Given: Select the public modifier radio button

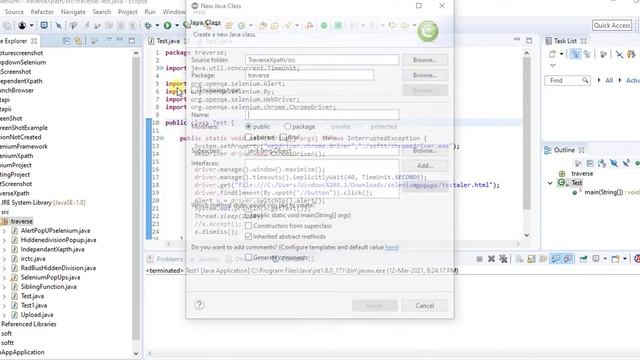Looking at the screenshot, I should pos(248,127).
